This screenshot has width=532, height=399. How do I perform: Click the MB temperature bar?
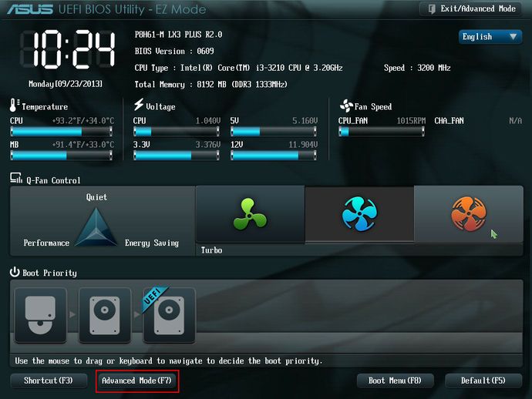click(62, 156)
